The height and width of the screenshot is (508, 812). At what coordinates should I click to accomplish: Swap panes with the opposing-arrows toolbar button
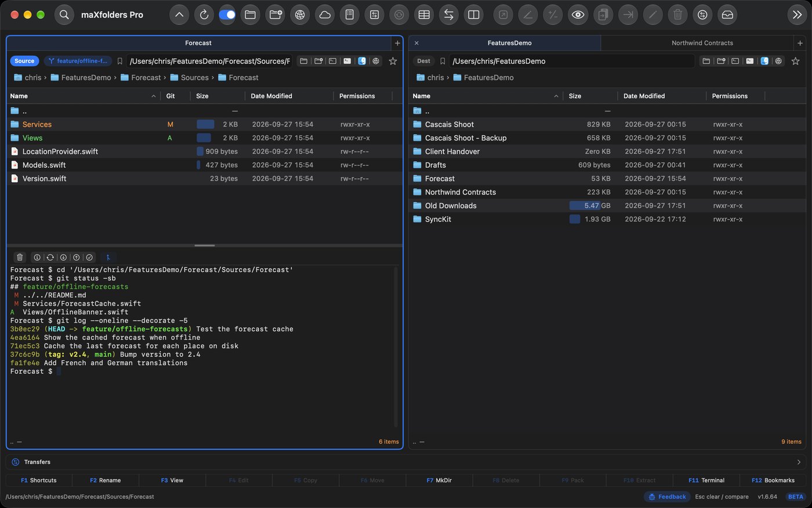point(448,15)
